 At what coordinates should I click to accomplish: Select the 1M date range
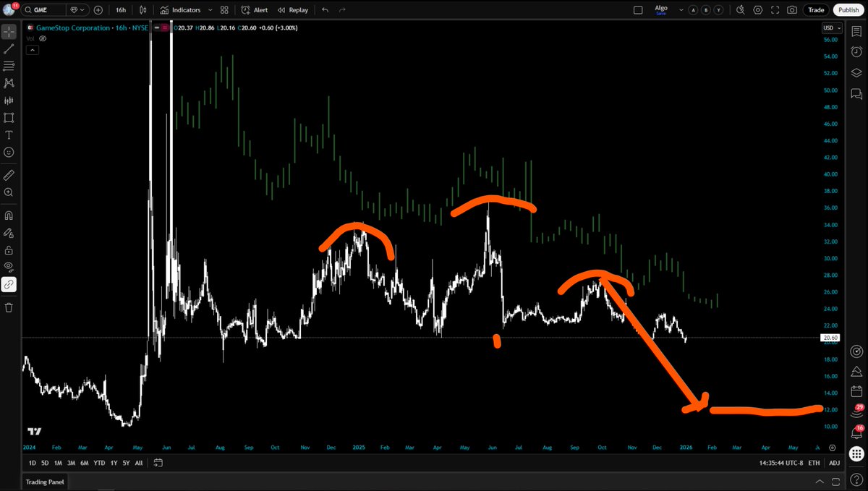[x=58, y=463]
